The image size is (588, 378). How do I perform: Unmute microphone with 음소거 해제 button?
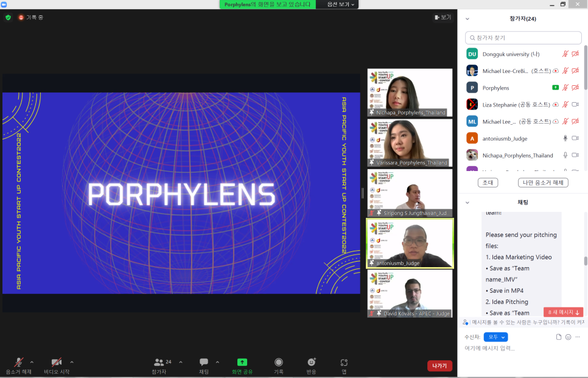pyautogui.click(x=18, y=366)
